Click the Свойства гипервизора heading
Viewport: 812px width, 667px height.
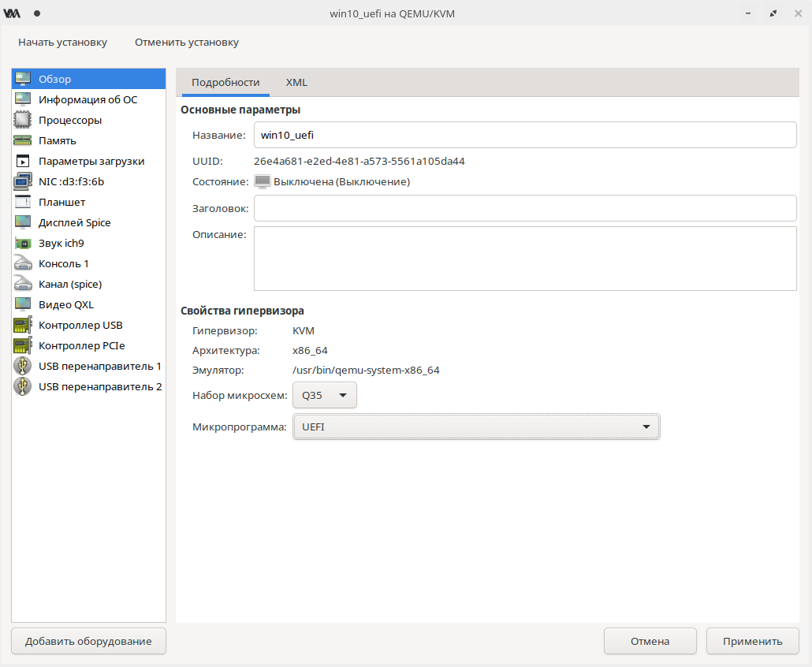242,311
